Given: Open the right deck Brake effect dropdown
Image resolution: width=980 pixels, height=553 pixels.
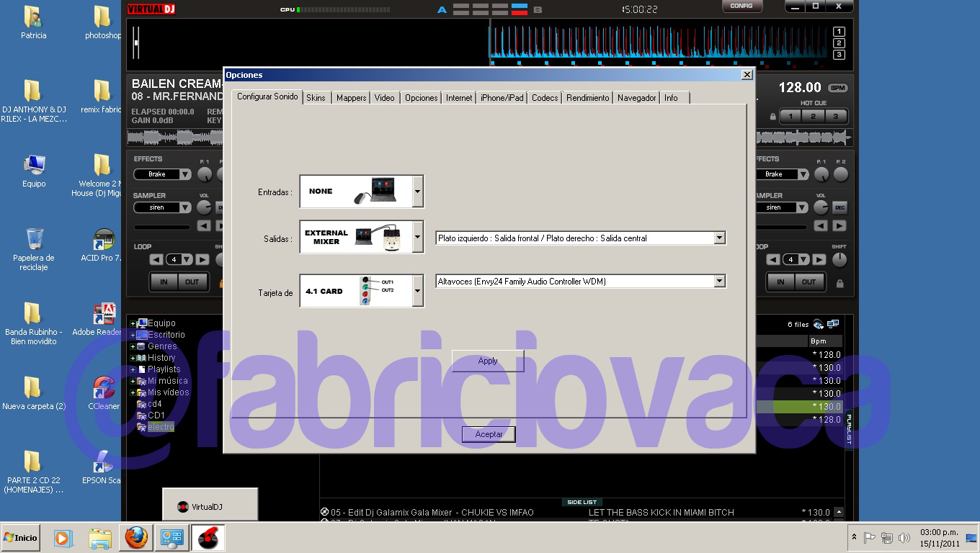Looking at the screenshot, I should pyautogui.click(x=802, y=174).
